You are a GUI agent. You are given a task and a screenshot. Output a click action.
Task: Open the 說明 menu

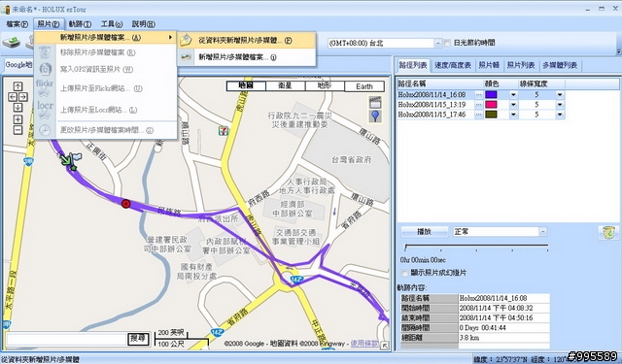[143, 24]
